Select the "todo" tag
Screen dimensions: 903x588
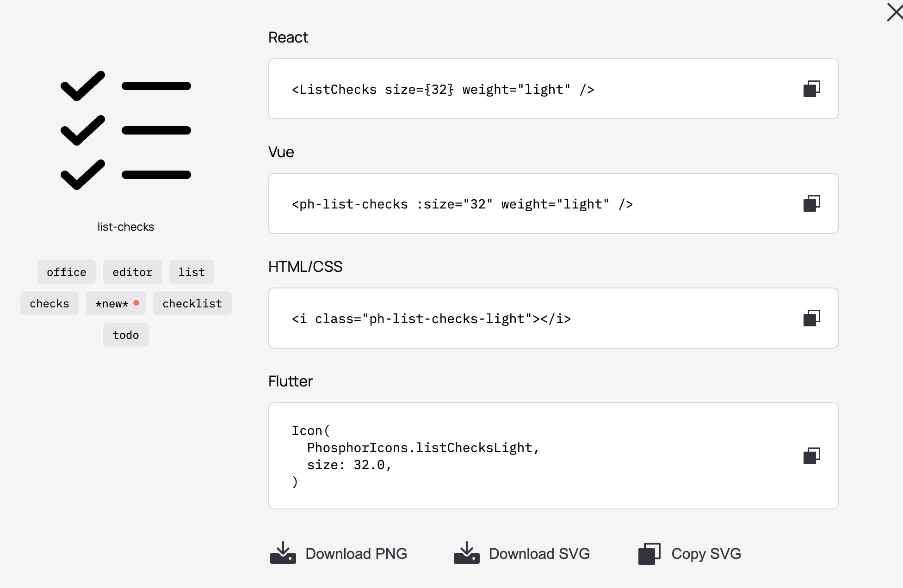(x=126, y=335)
